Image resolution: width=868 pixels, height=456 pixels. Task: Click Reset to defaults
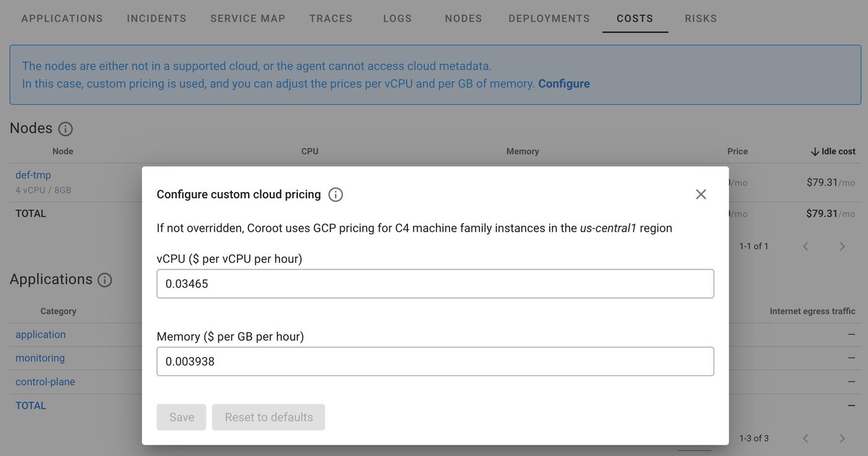click(x=268, y=417)
